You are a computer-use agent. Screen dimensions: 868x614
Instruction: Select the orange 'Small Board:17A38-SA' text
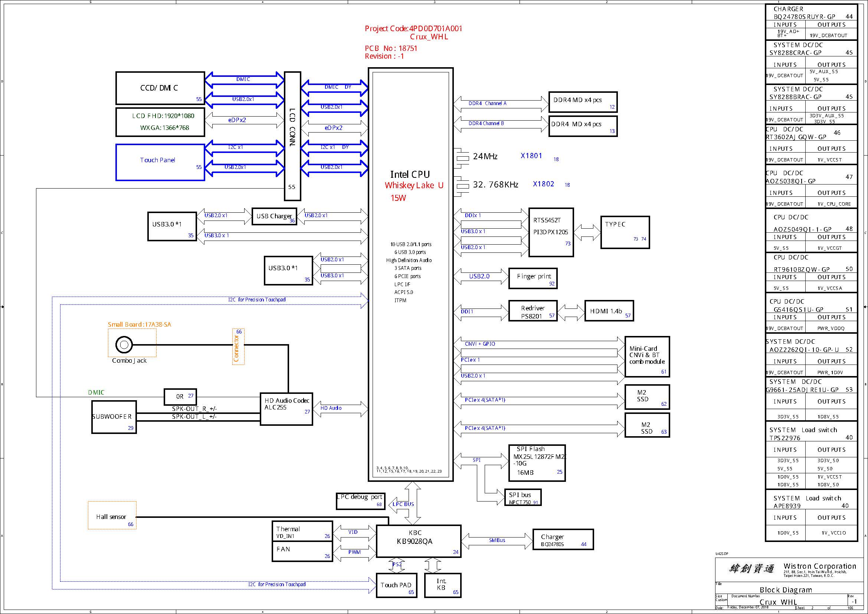click(140, 324)
